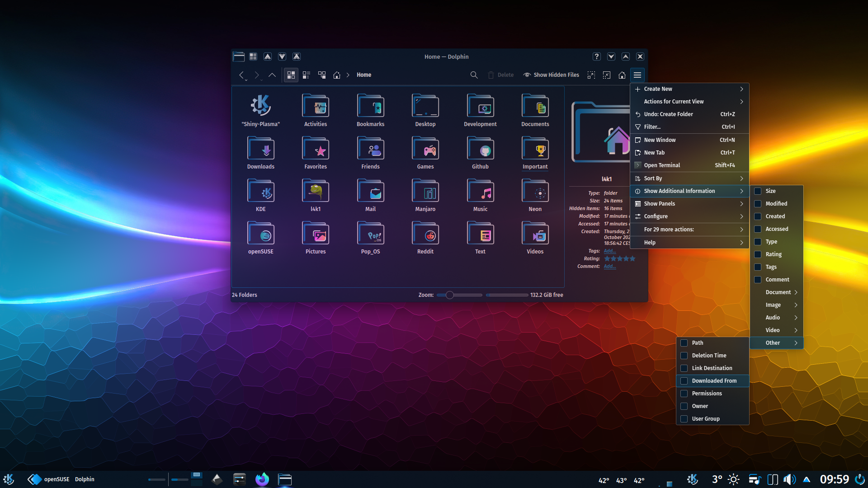
Task: Open the Reddit folder
Action: (x=425, y=238)
